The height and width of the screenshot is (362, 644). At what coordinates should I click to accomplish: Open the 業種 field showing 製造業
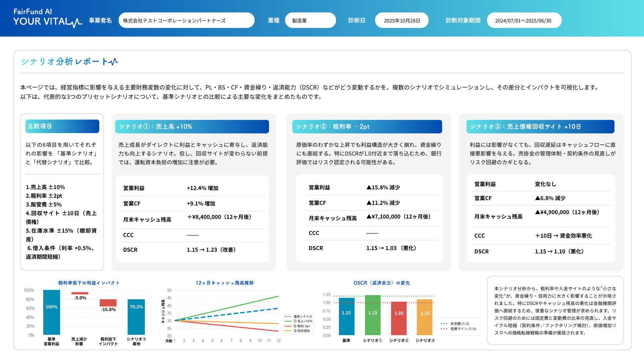310,20
